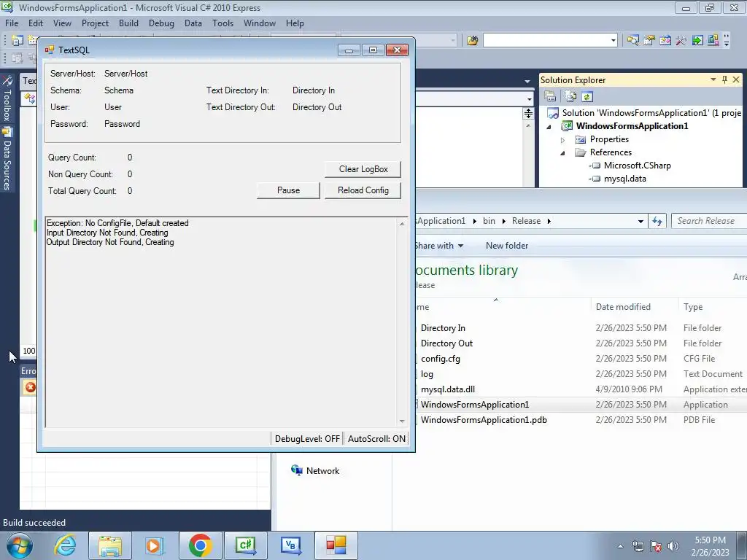
Task: Open the File menu
Action: click(x=12, y=23)
